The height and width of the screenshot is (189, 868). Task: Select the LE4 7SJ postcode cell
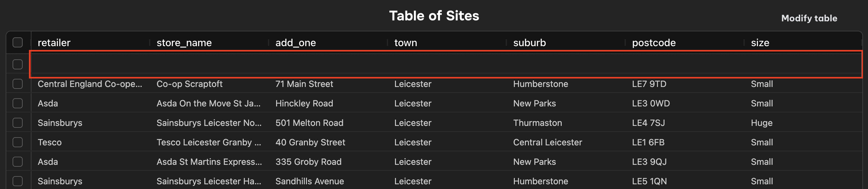coord(648,123)
